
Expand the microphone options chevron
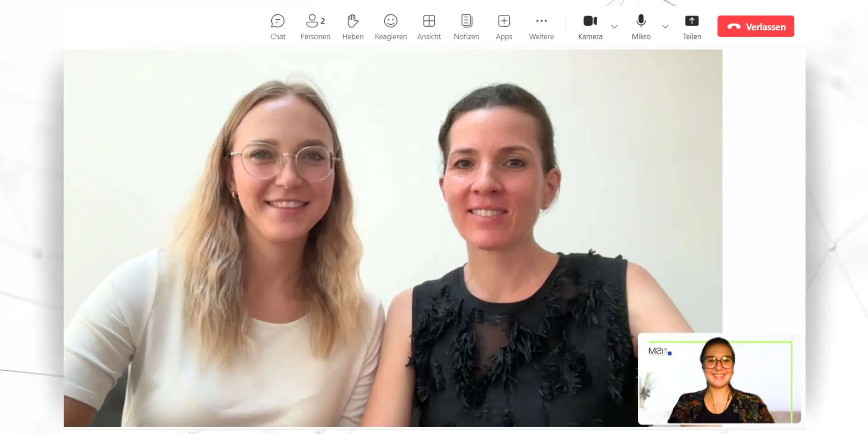(x=665, y=27)
